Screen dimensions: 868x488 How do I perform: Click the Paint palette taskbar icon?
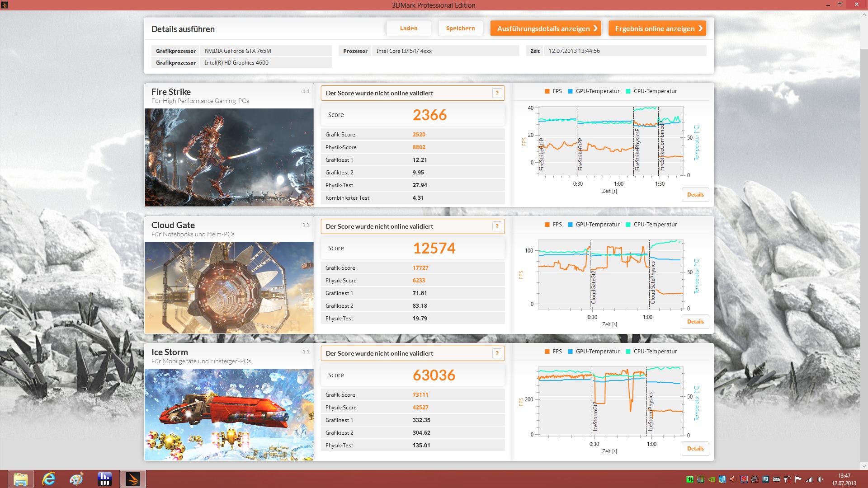tap(76, 479)
